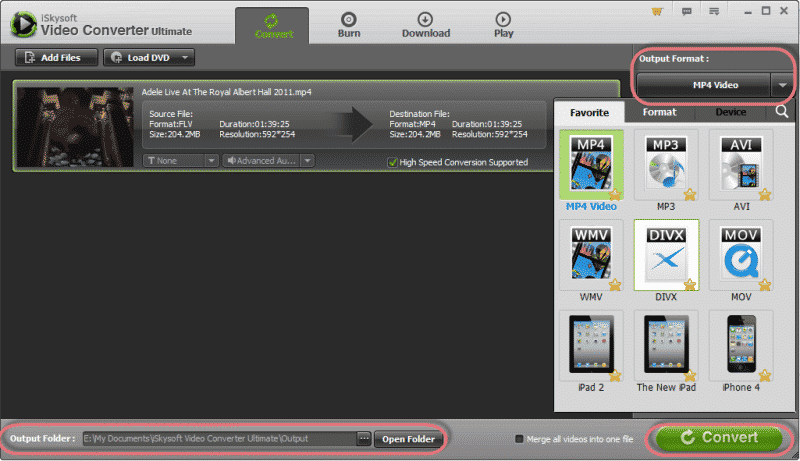
Task: Switch to the Burn tab
Action: 349,25
